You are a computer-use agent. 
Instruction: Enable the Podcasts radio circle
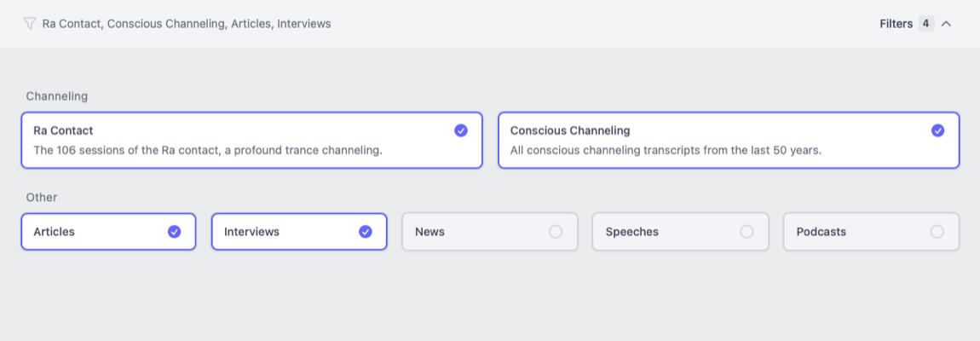click(x=937, y=231)
